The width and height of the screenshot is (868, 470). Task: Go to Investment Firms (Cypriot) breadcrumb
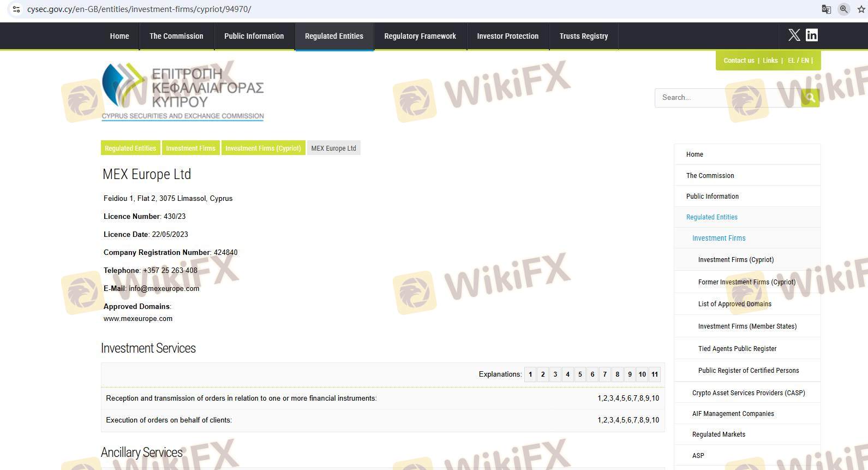[263, 148]
